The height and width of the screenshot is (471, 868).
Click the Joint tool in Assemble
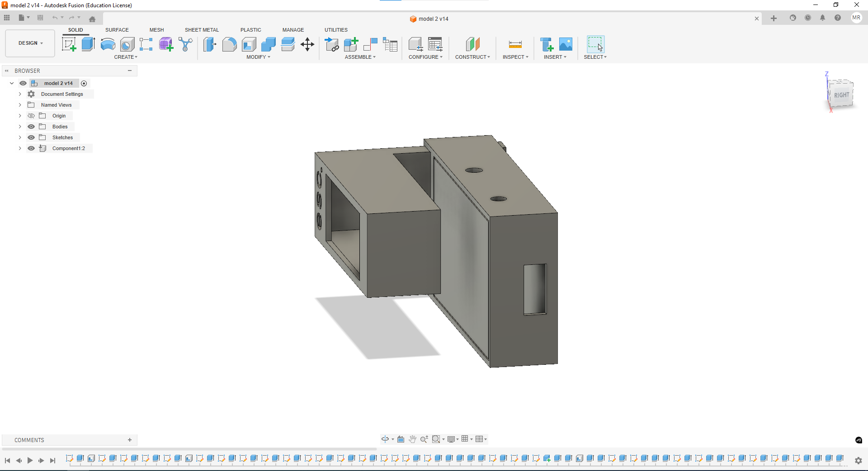pyautogui.click(x=370, y=44)
